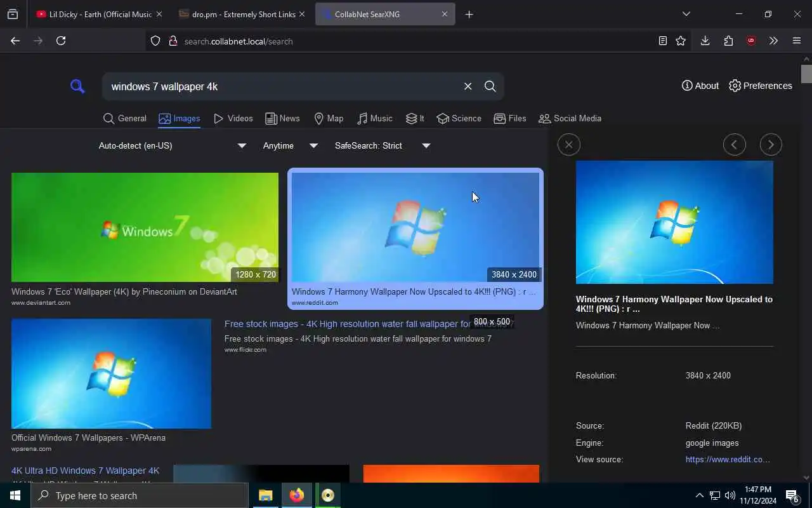The height and width of the screenshot is (508, 812).
Task: Open the reddit.com view source link
Action: point(728,459)
